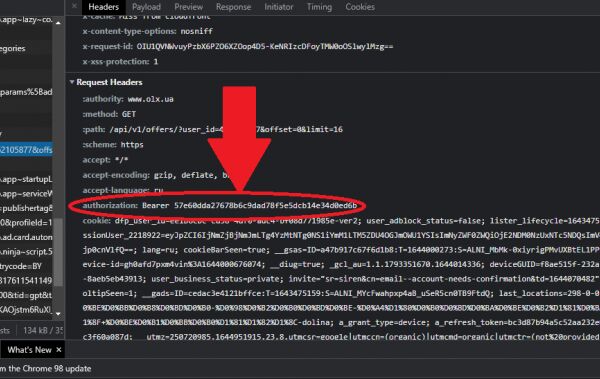Select the .app~serviceW request row
The height and width of the screenshot is (379, 600).
[x=26, y=194]
